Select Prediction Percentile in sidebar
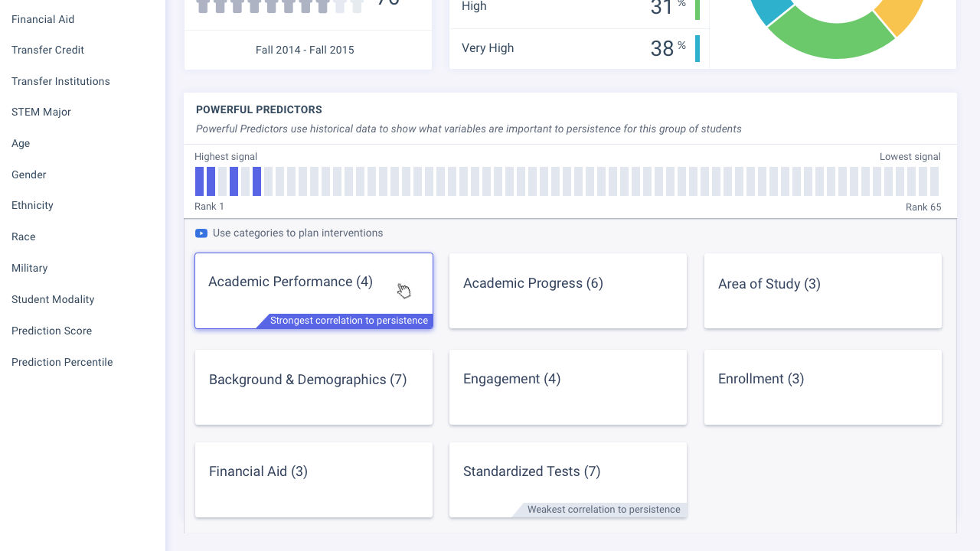 coord(62,362)
